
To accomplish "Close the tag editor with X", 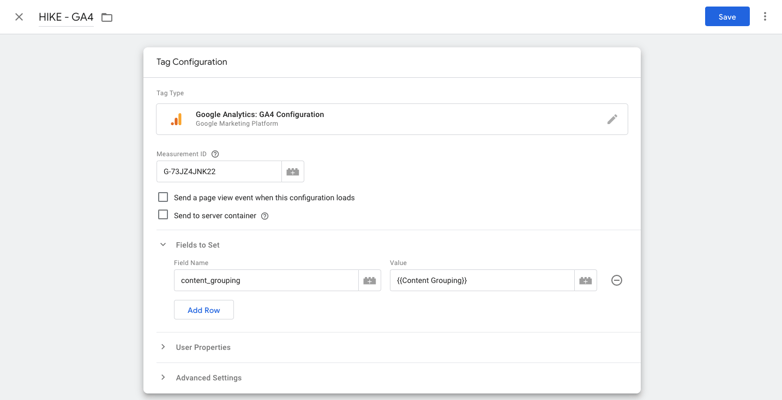I will [19, 17].
